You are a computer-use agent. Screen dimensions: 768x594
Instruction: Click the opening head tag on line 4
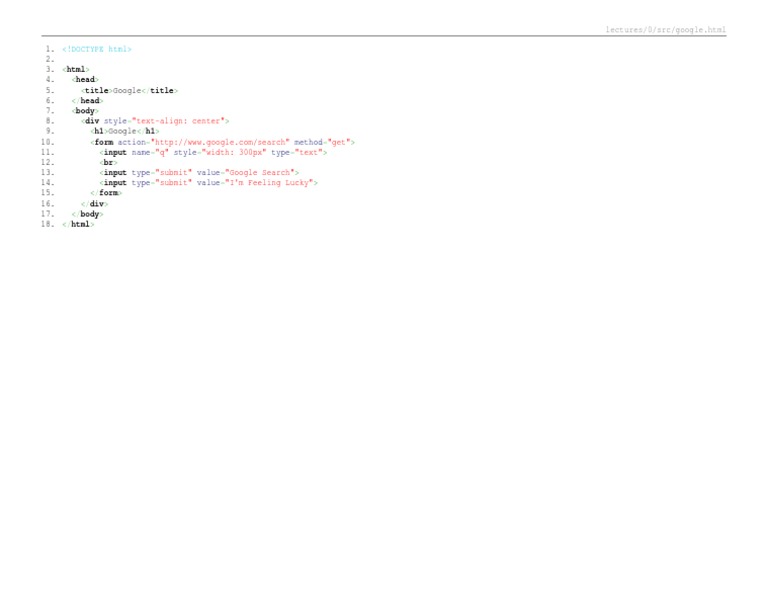click(85, 80)
